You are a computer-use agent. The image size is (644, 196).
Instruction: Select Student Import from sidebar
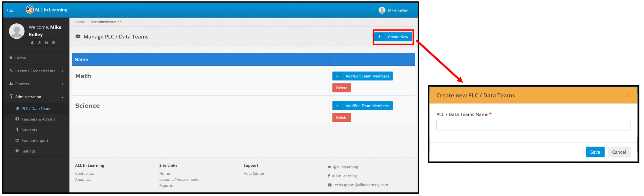click(35, 141)
